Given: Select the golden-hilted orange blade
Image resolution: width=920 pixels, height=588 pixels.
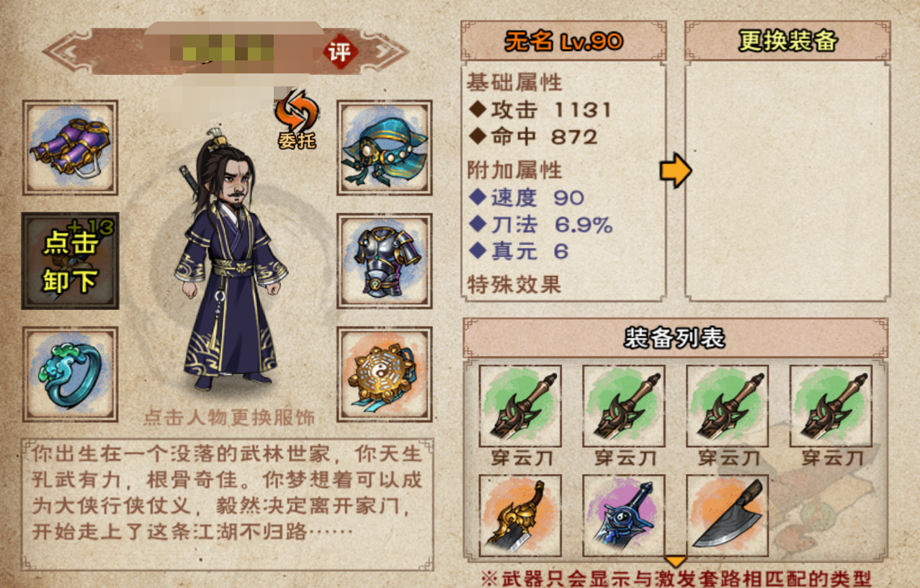Looking at the screenshot, I should (x=520, y=515).
